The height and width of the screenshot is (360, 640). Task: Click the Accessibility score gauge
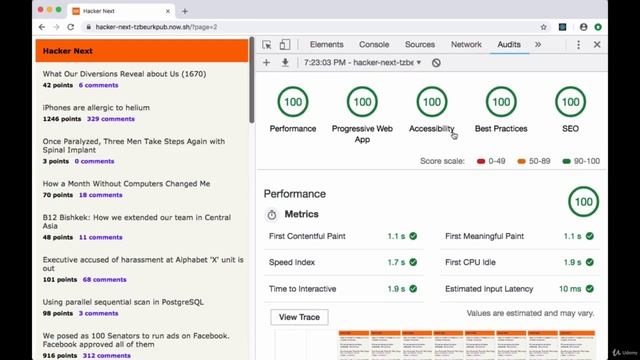(431, 102)
